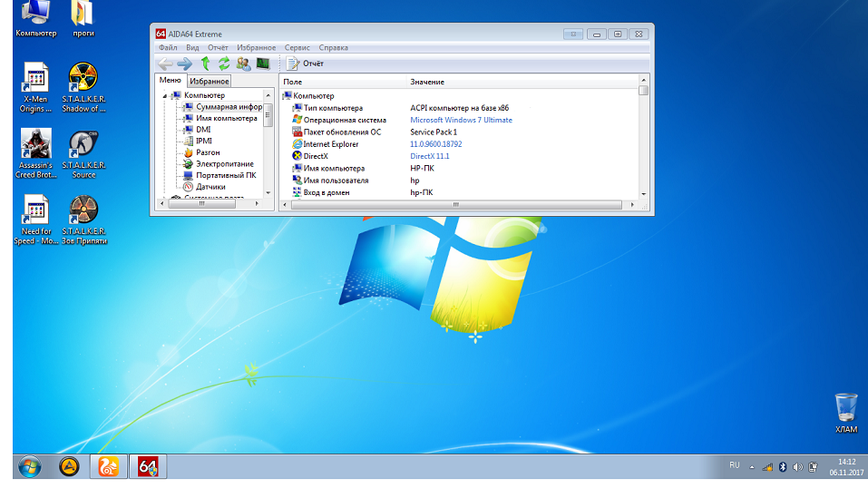Click the Back arrow in AIDA64 toolbar
868x488 pixels.
coord(164,63)
